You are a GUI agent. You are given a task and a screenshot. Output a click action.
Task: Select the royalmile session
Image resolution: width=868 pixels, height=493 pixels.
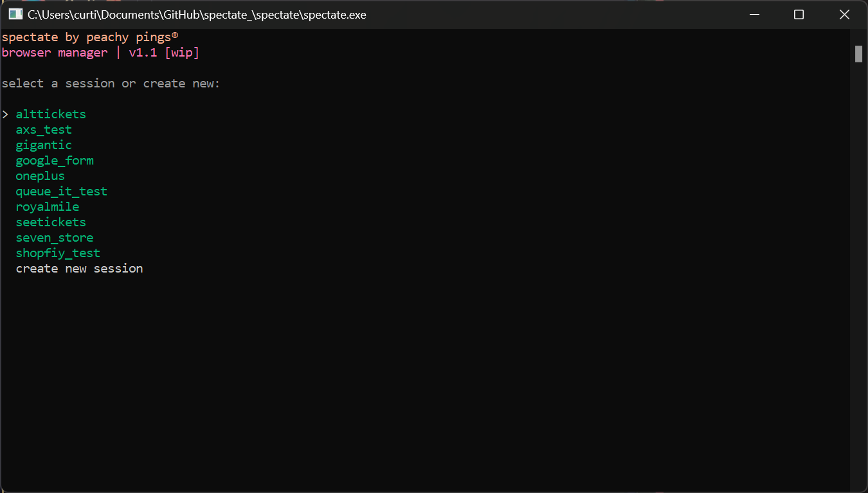(x=48, y=207)
